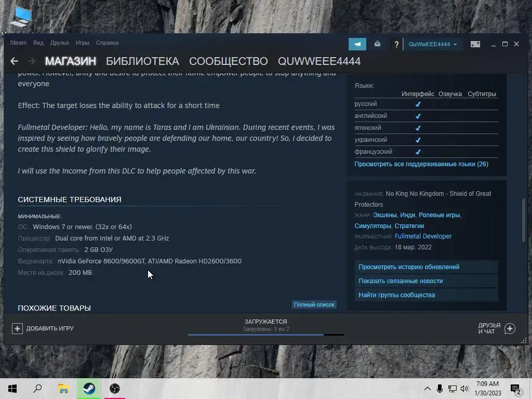This screenshot has width=532, height=399.
Task: Open the Steam help question mark
Action: 396,45
